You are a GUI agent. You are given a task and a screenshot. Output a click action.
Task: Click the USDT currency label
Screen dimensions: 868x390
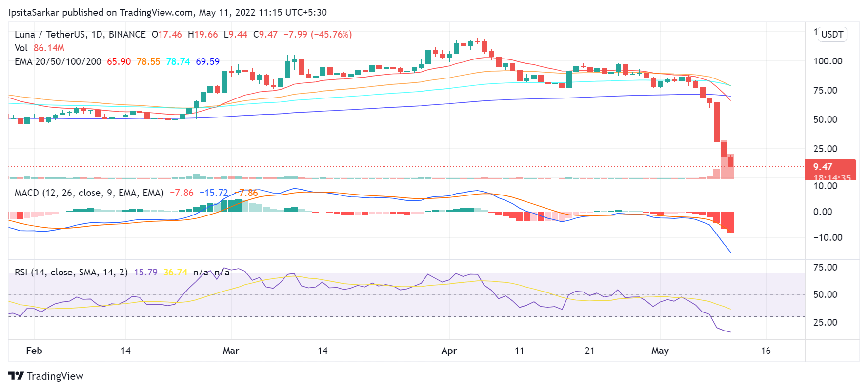pyautogui.click(x=832, y=34)
